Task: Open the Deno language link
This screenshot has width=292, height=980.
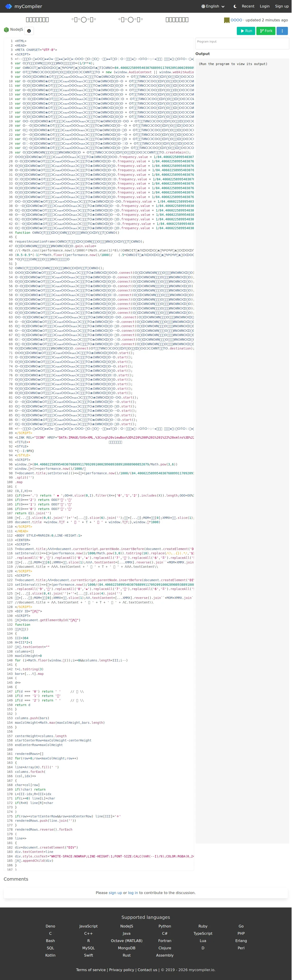Action: coord(50,926)
